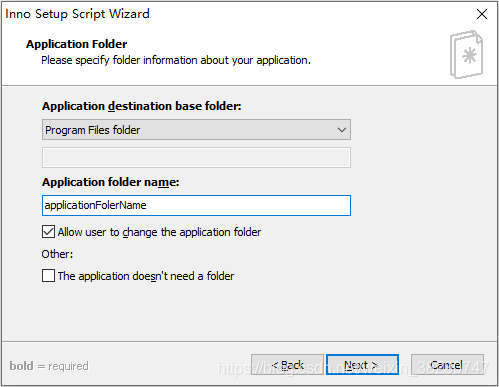The image size is (499, 387).
Task: Click the 'Please specify folder information' description
Action: 176,60
